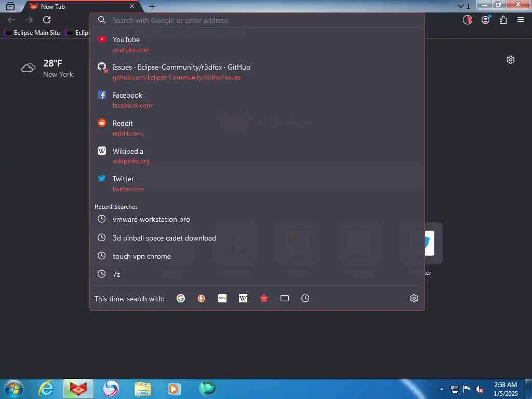Search this time with Wikipedia icon

tap(243, 298)
